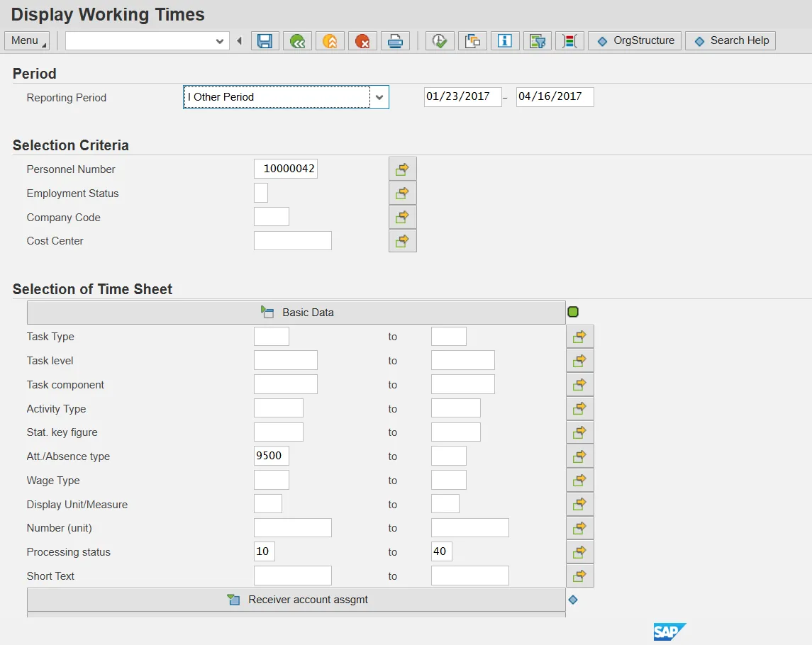The width and height of the screenshot is (812, 645).
Task: Open the Menu button
Action: point(26,41)
